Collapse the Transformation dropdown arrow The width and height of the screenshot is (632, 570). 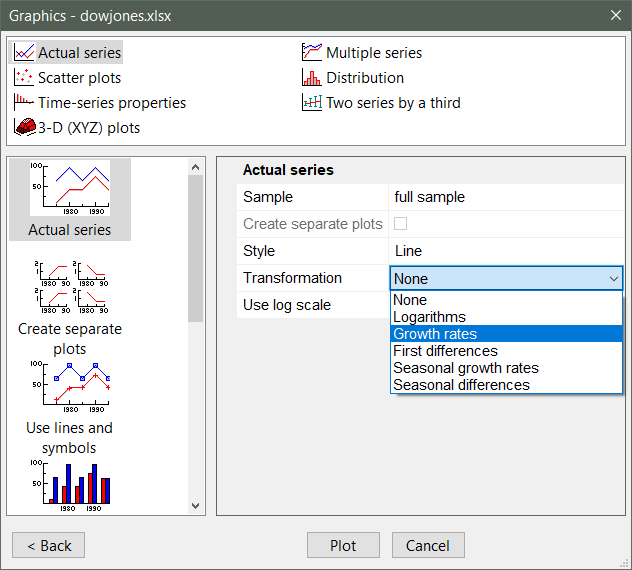click(x=613, y=279)
